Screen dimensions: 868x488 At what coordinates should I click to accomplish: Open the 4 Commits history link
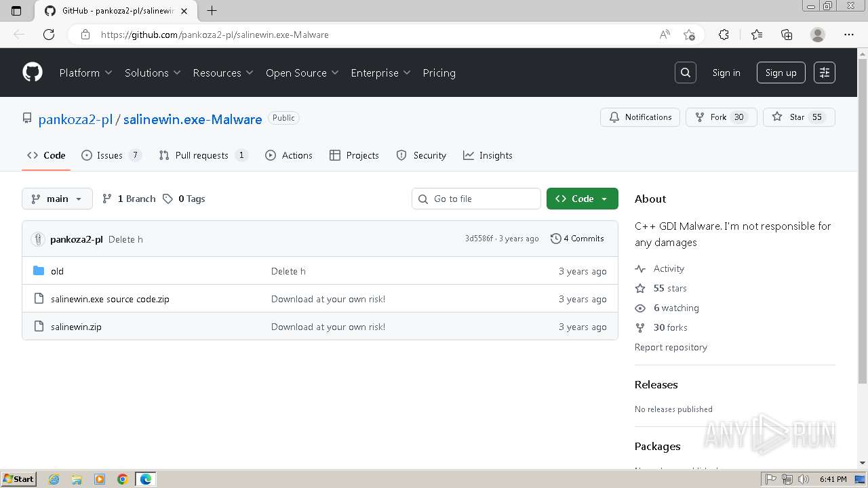point(577,239)
